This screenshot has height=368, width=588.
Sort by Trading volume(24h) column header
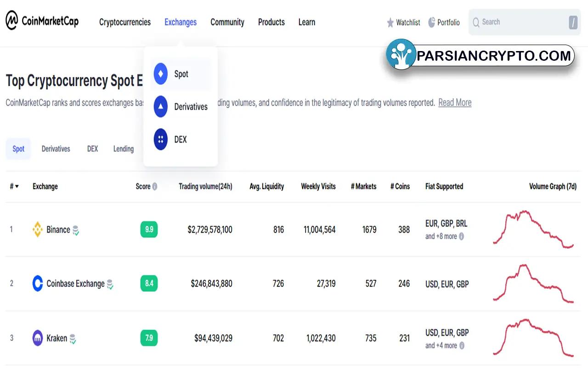205,186
